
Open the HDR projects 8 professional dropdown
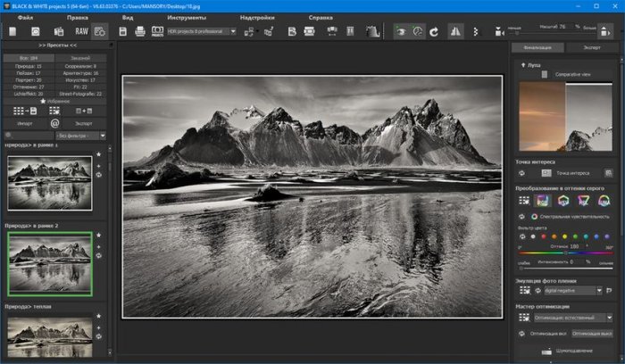point(202,31)
